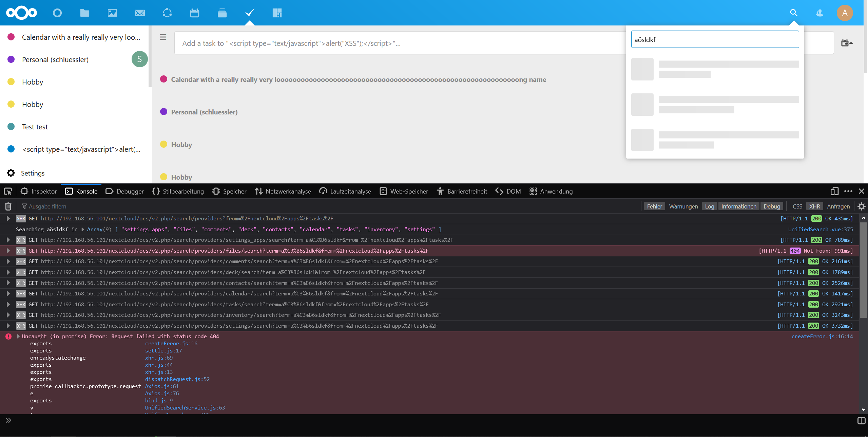868x437 pixels.
Task: Clear the console output with trash icon
Action: (8, 206)
